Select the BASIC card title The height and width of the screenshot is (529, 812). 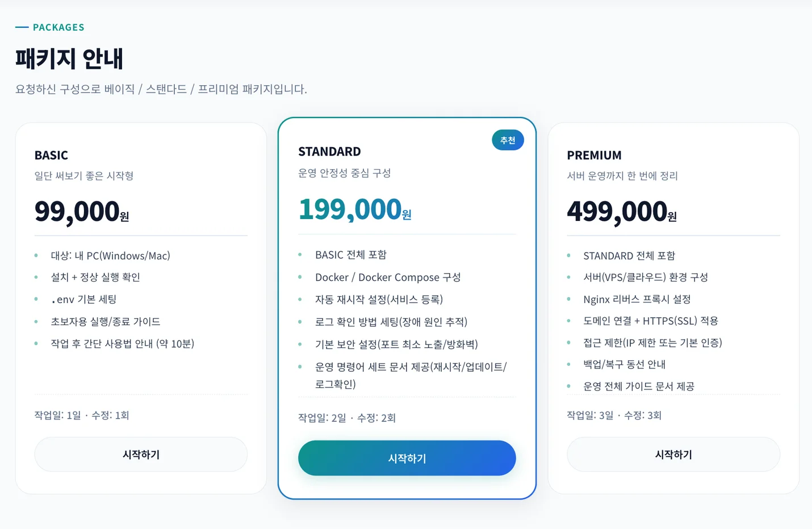[51, 154]
